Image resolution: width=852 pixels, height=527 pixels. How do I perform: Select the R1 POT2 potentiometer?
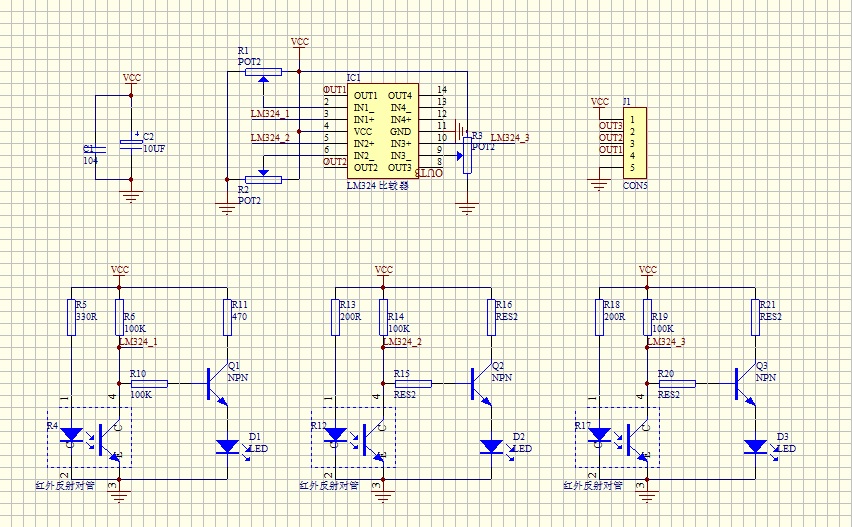(x=264, y=72)
